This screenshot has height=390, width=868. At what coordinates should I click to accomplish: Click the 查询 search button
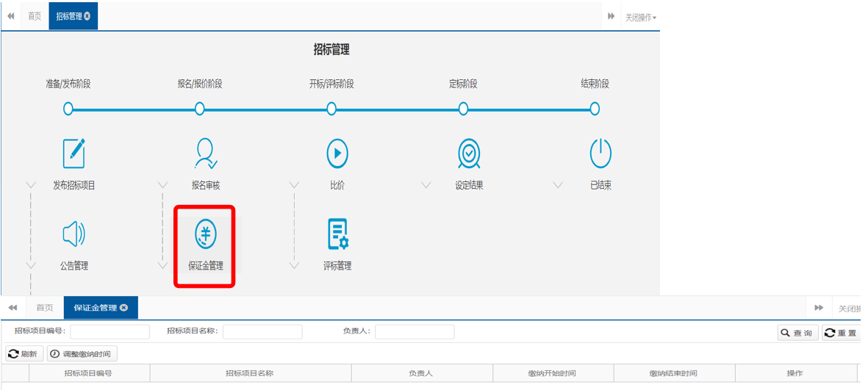797,333
